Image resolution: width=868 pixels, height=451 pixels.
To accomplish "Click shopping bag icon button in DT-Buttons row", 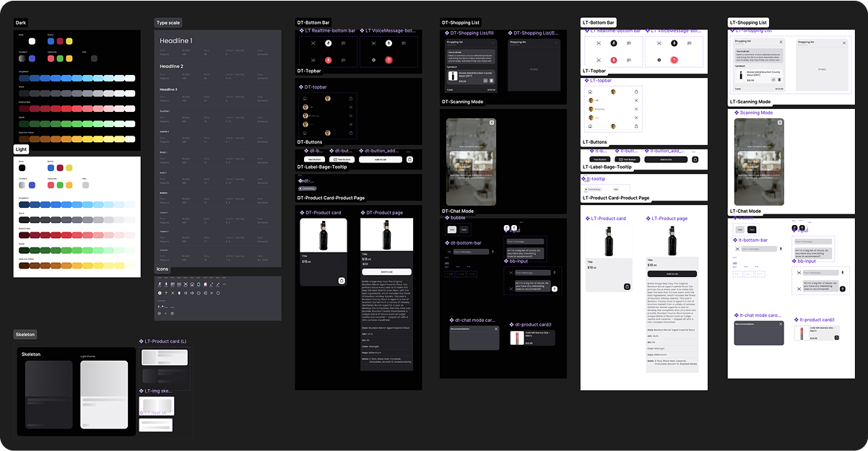I will (409, 159).
